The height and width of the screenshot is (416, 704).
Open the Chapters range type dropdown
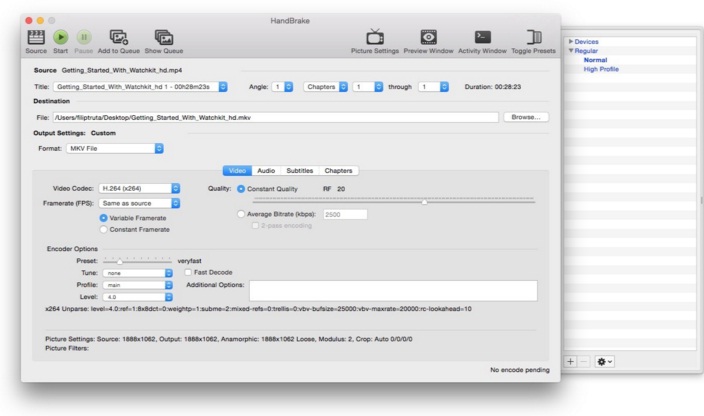pyautogui.click(x=326, y=87)
